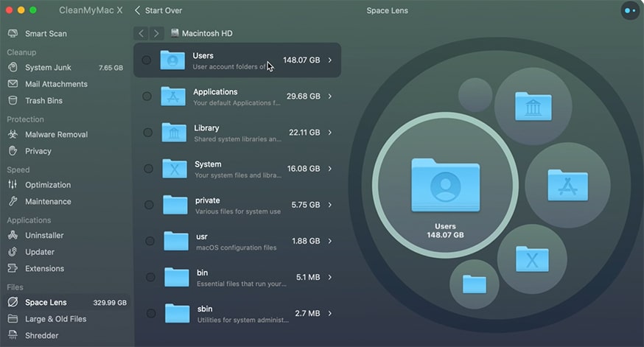Click the bin folder icon in the list
The height and width of the screenshot is (347, 644).
point(177,277)
